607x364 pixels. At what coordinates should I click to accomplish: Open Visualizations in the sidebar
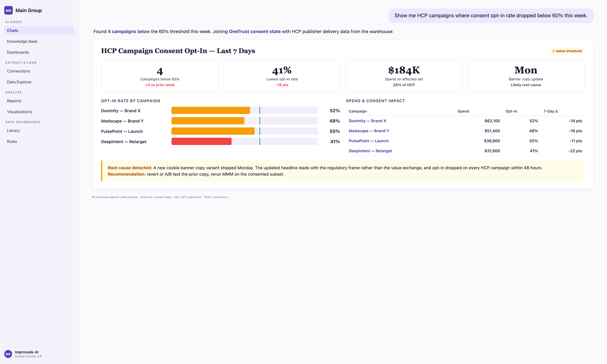click(x=19, y=112)
